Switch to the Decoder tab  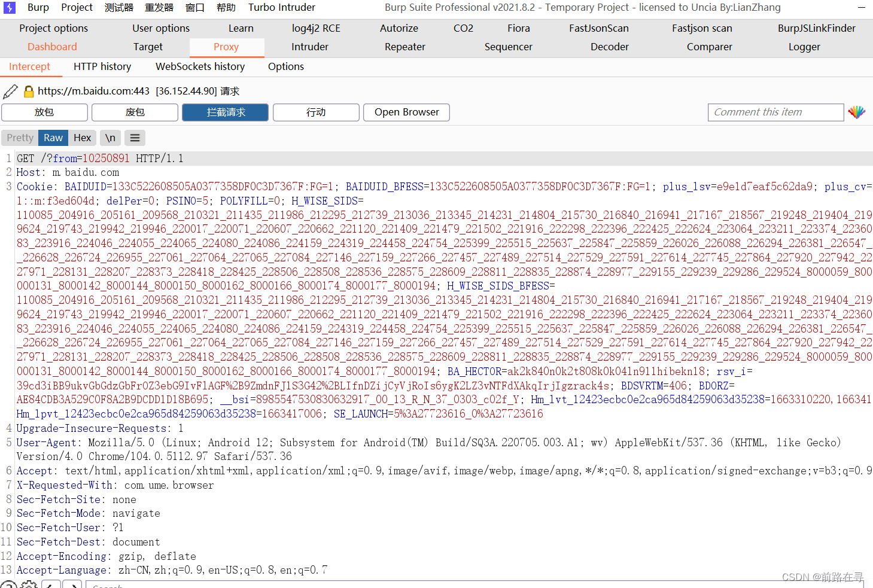pyautogui.click(x=610, y=47)
